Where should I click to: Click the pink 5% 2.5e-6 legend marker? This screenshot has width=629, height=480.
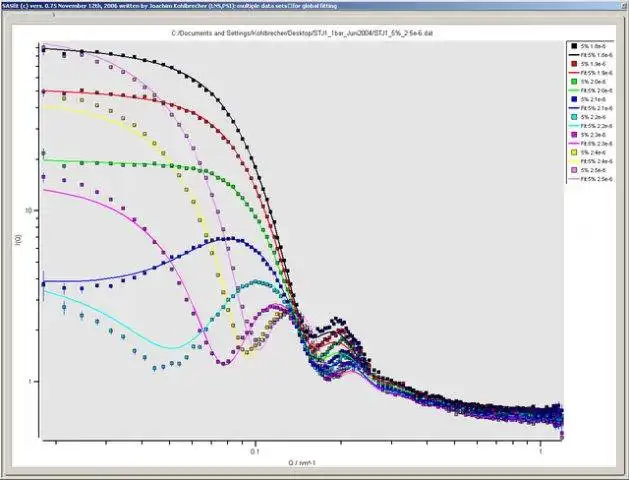click(x=574, y=170)
